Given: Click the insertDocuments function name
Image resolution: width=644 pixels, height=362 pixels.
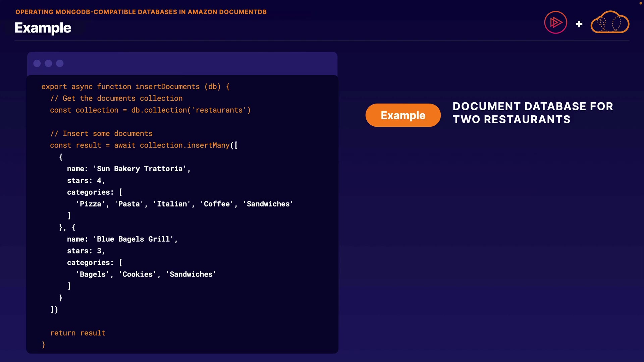Looking at the screenshot, I should 167,86.
